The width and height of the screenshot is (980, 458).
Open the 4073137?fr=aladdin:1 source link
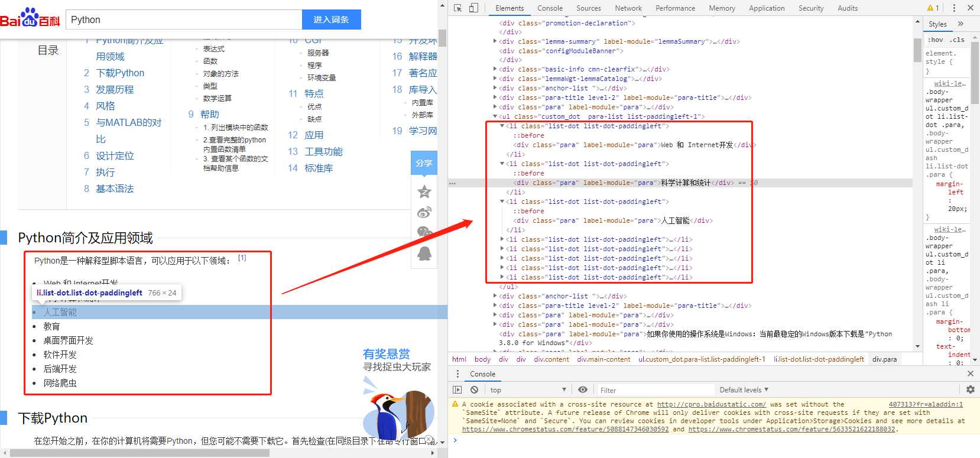pyautogui.click(x=926, y=404)
